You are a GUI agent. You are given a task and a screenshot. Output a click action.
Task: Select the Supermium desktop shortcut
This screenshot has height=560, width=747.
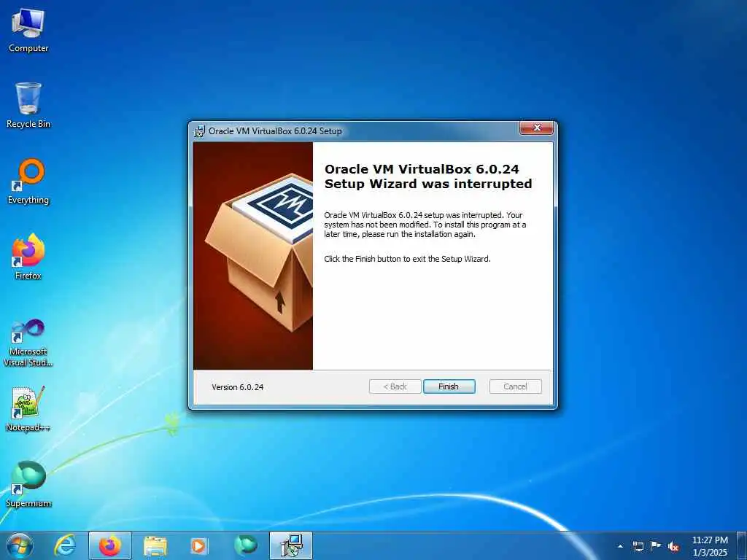pyautogui.click(x=28, y=484)
